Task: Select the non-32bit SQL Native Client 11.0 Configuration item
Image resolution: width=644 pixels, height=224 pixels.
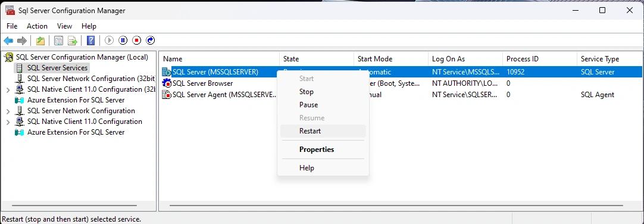Action: click(x=85, y=122)
